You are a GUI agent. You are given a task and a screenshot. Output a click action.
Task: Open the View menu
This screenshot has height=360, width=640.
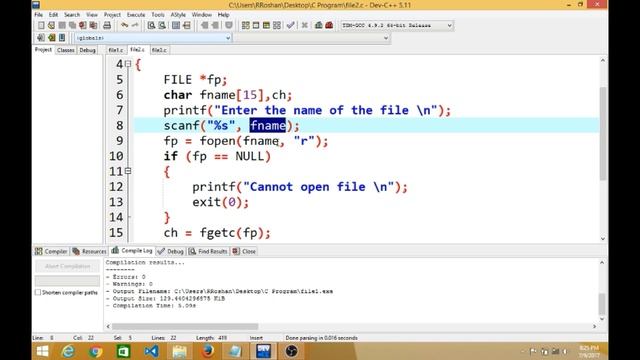coord(92,15)
